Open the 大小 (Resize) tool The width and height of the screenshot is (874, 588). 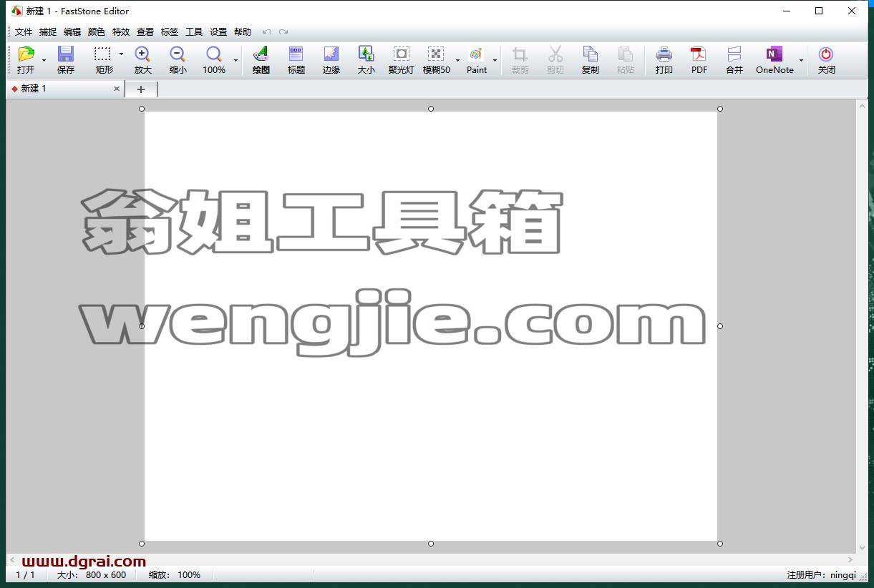pos(366,60)
